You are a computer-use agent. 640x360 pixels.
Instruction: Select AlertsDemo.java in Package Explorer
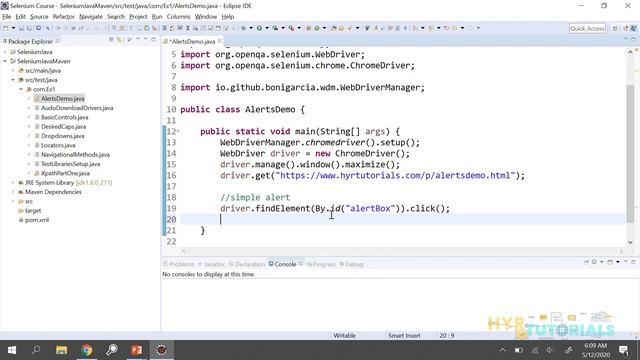click(62, 98)
